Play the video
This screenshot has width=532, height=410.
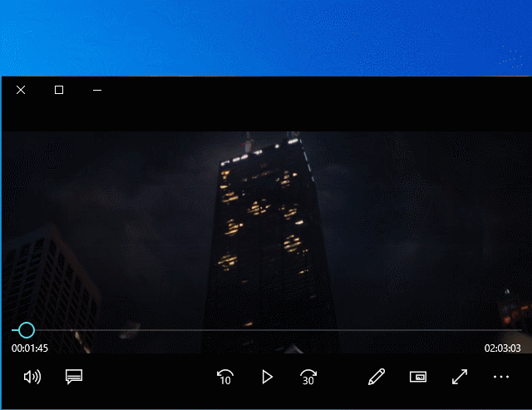(268, 377)
